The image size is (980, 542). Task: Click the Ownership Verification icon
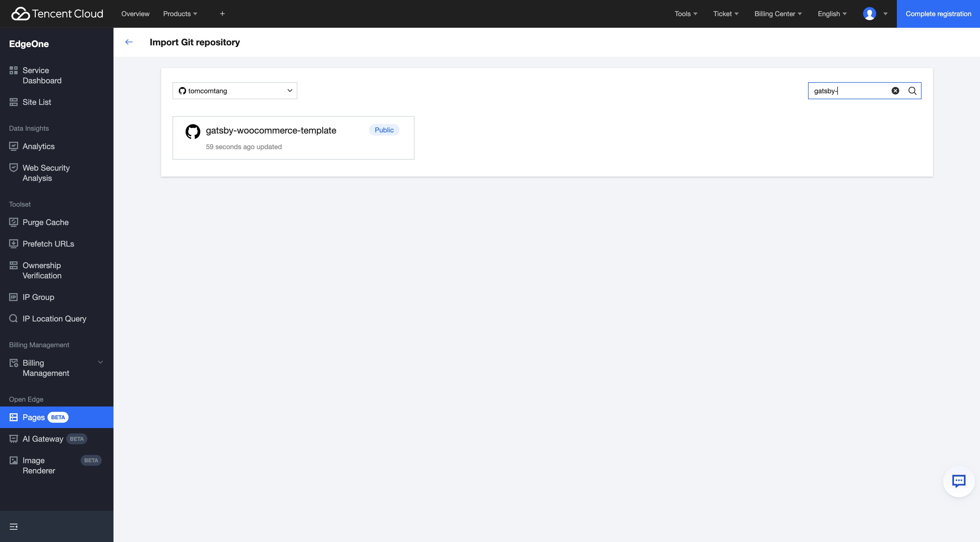coord(13,265)
